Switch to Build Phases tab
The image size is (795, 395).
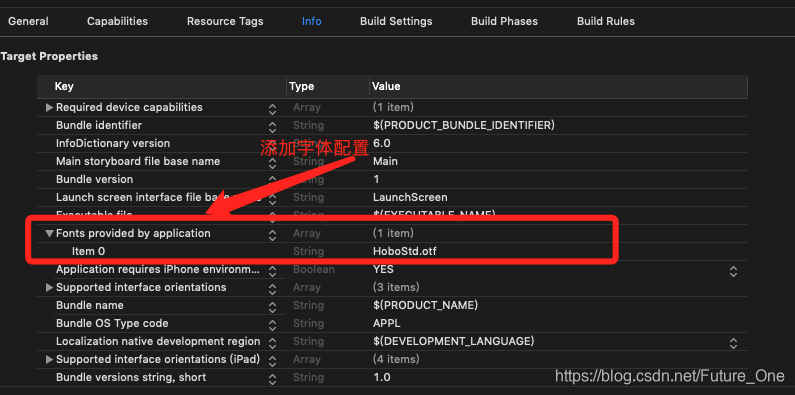click(x=504, y=21)
